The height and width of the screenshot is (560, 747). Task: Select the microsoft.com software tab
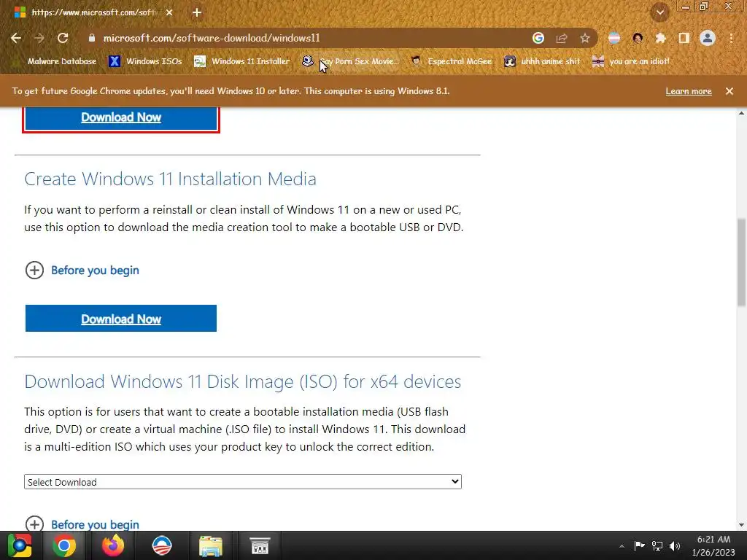click(93, 12)
